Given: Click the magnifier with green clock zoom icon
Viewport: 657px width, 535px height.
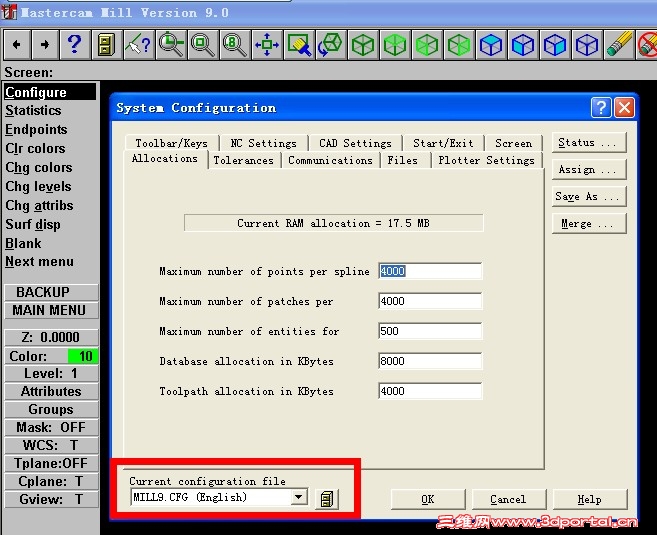Looking at the screenshot, I should click(x=171, y=44).
